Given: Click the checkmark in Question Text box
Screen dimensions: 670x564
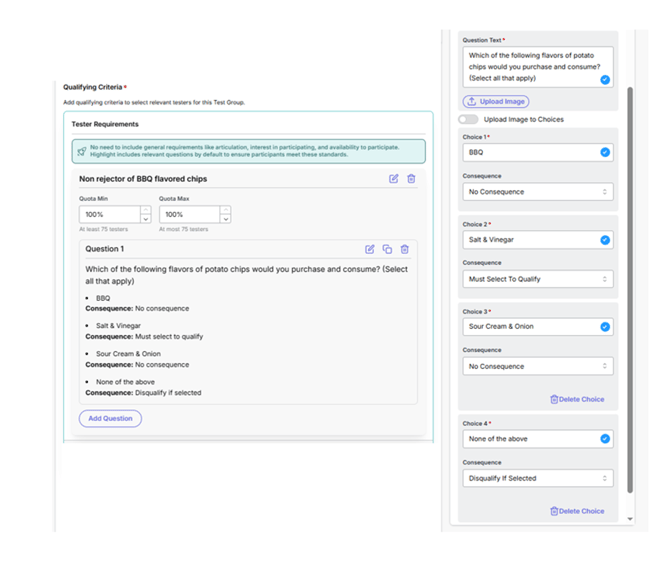Looking at the screenshot, I should click(x=604, y=79).
